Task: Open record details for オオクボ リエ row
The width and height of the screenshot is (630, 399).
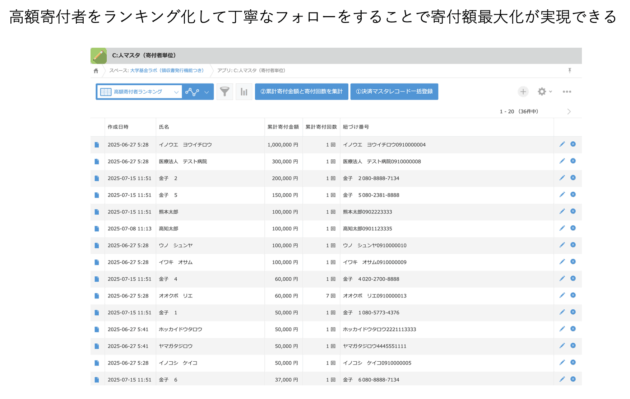Action: [97, 296]
